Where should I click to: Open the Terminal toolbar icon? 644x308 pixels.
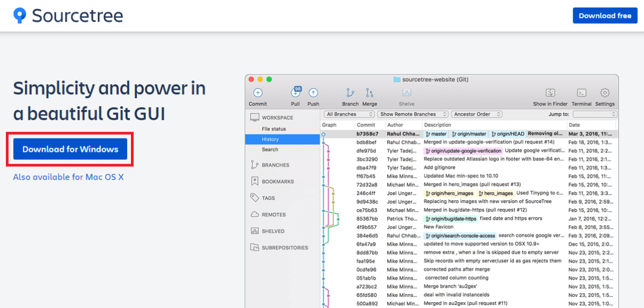pos(581,93)
